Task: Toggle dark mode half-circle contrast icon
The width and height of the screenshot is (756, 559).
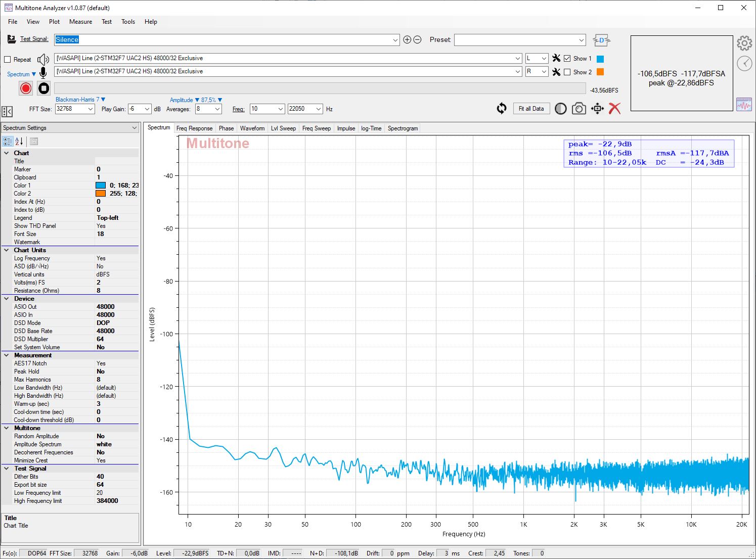Action: coord(561,109)
